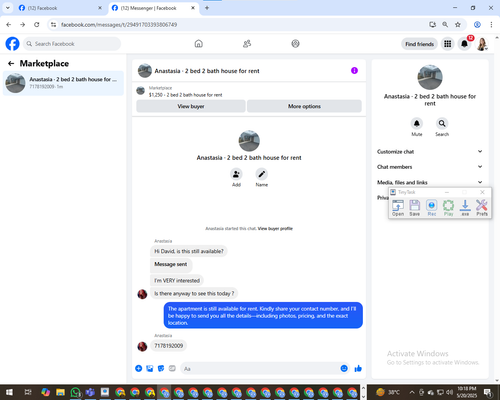Click the Facebook logo
This screenshot has height=400, width=500.
[x=12, y=44]
